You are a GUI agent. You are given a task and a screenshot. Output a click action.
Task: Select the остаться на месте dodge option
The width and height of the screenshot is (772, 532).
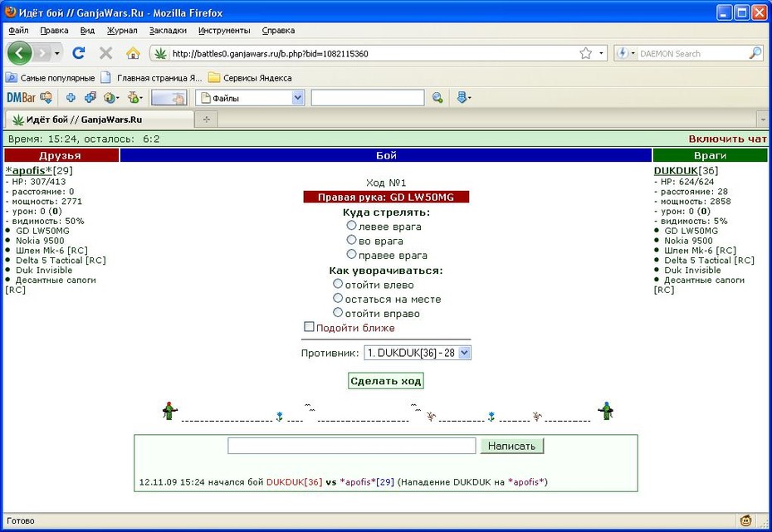coord(338,298)
